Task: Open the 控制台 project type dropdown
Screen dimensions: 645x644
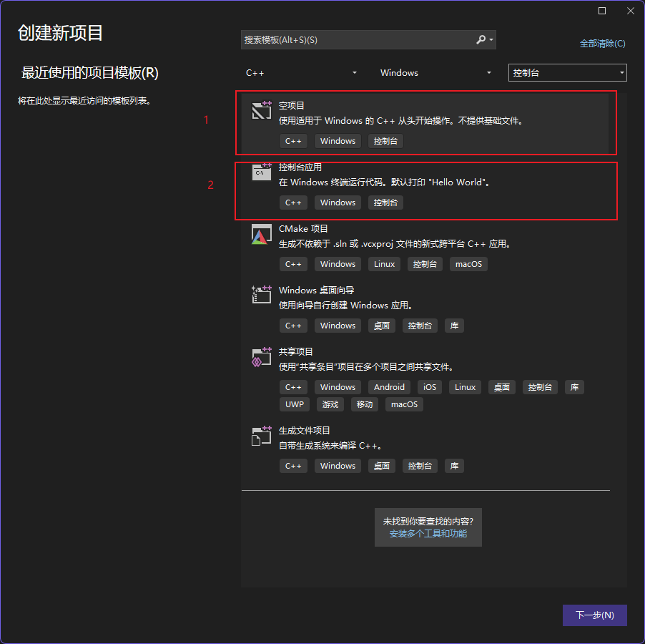Action: click(x=567, y=73)
